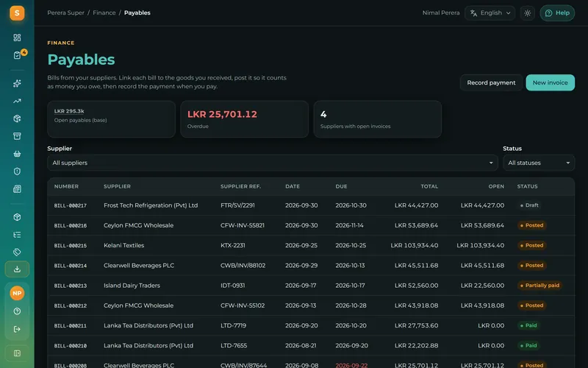
Task: Go to Finance breadcrumb link
Action: pyautogui.click(x=104, y=13)
